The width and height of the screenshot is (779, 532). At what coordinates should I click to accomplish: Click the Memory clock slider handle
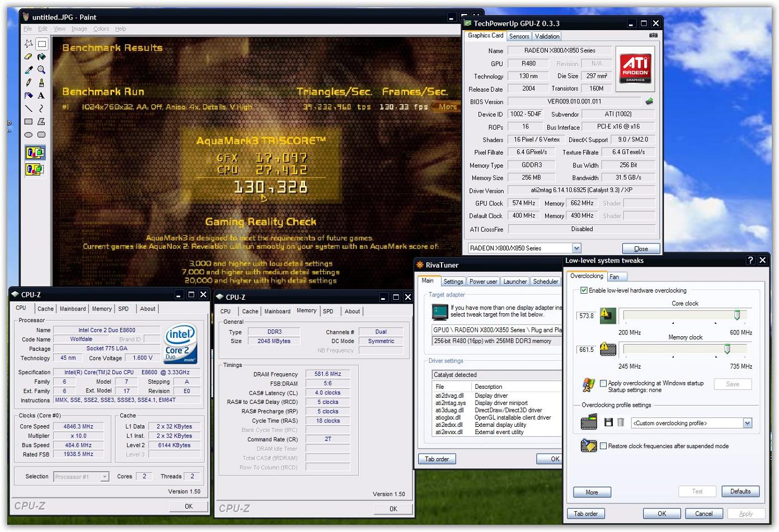(x=727, y=349)
